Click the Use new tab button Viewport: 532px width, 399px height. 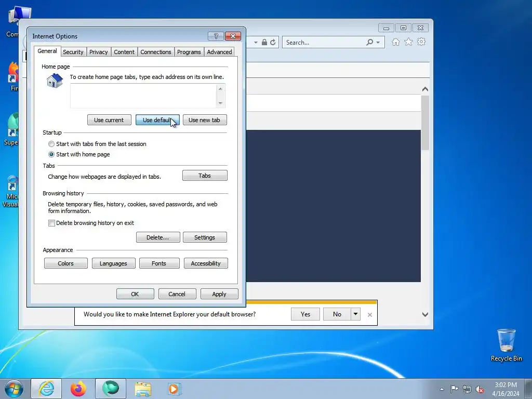(x=205, y=120)
